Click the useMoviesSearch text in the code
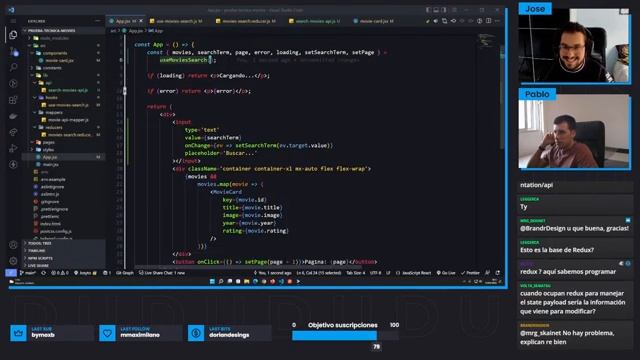Screen dimensions: 640x360 point(184,60)
